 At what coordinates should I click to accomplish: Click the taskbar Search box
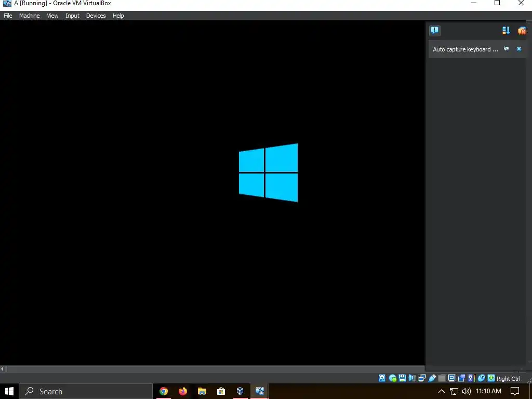click(86, 391)
